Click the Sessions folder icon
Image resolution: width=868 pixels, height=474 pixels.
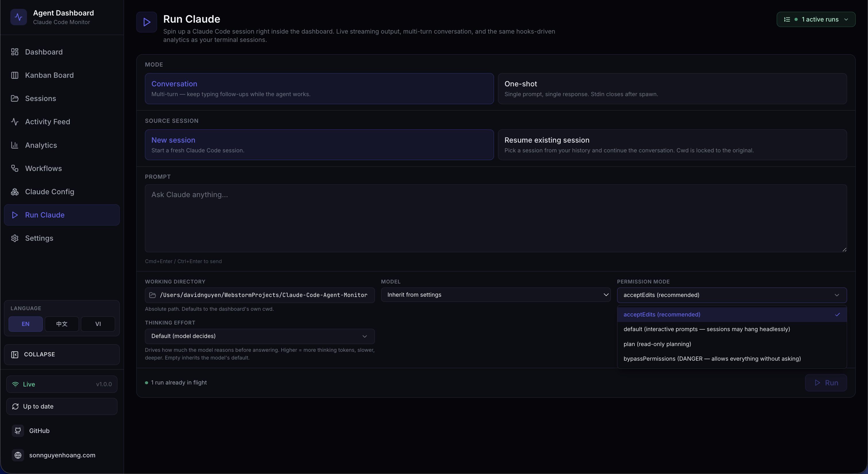click(14, 98)
